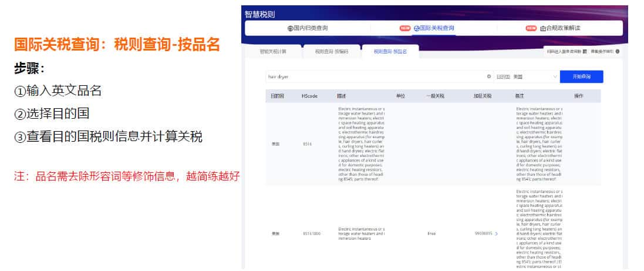Switch to the 税则查询-按编码 tab

coord(332,52)
